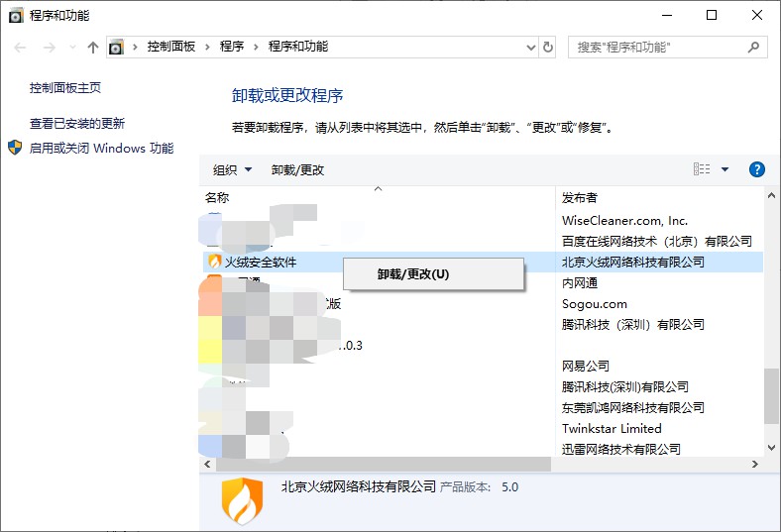Select 控制面板 in the breadcrumb
This screenshot has width=781, height=532.
tap(170, 47)
